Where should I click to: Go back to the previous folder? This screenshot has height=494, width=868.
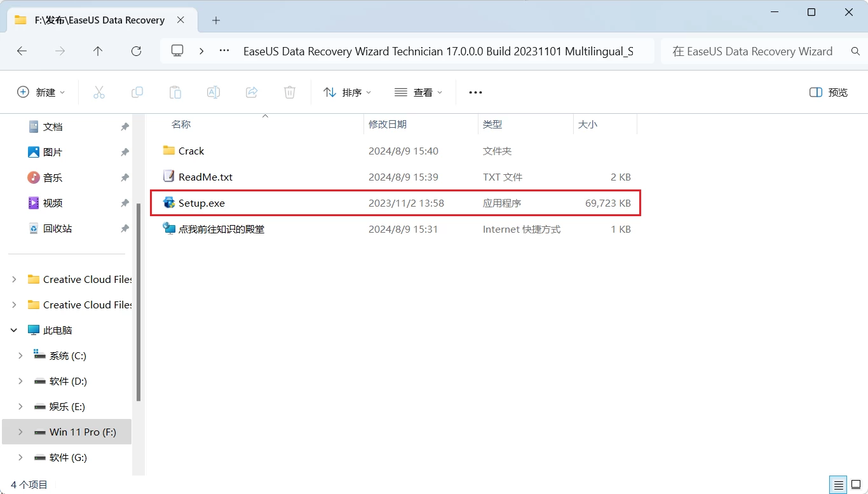pyautogui.click(x=22, y=51)
